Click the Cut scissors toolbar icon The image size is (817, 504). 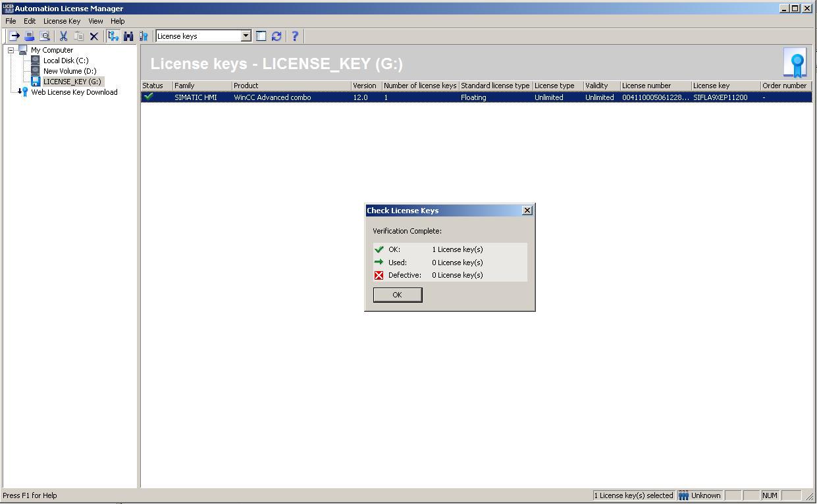[x=63, y=36]
